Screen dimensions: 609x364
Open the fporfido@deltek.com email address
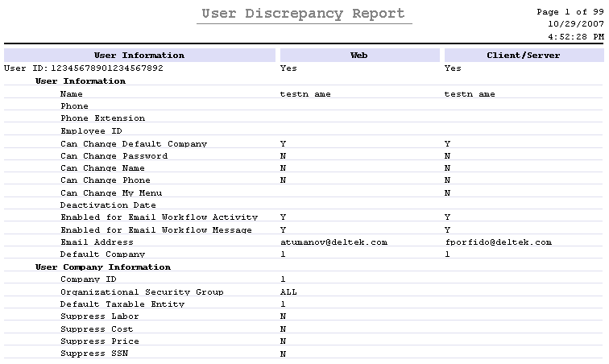(x=498, y=242)
